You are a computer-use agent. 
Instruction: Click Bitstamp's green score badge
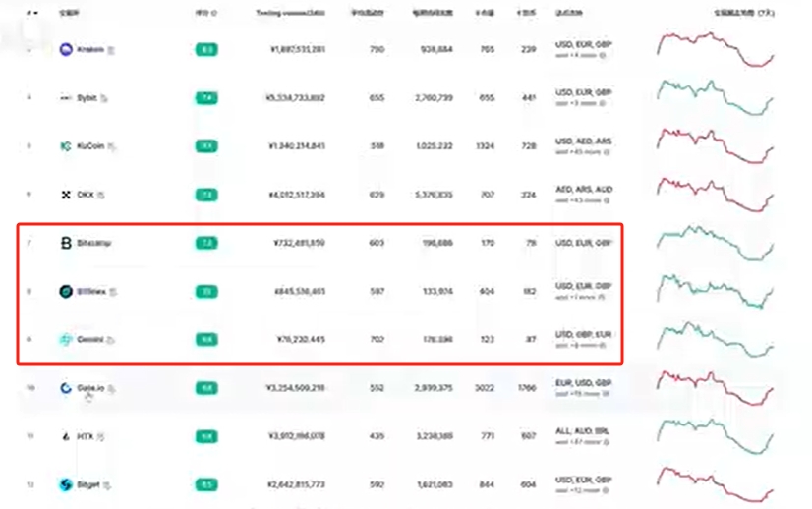206,243
